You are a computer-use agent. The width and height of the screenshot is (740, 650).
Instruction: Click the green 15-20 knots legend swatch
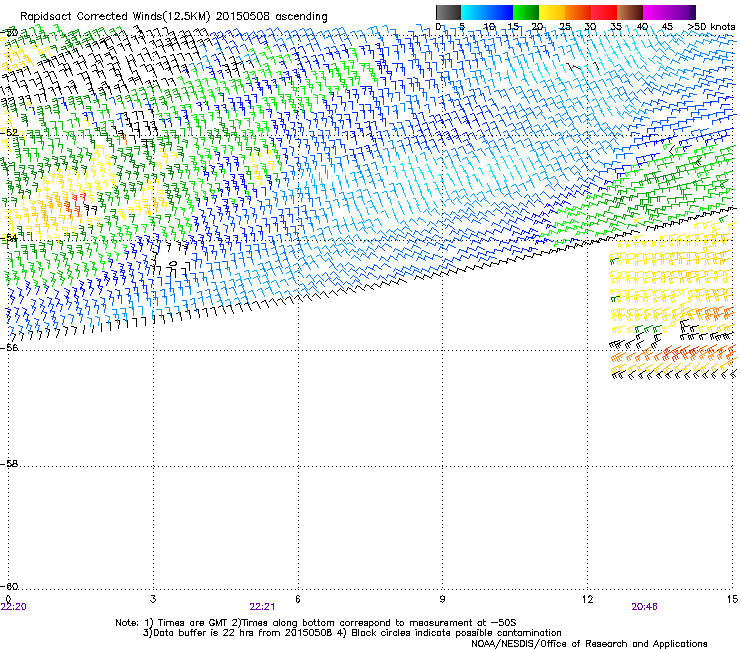point(526,12)
